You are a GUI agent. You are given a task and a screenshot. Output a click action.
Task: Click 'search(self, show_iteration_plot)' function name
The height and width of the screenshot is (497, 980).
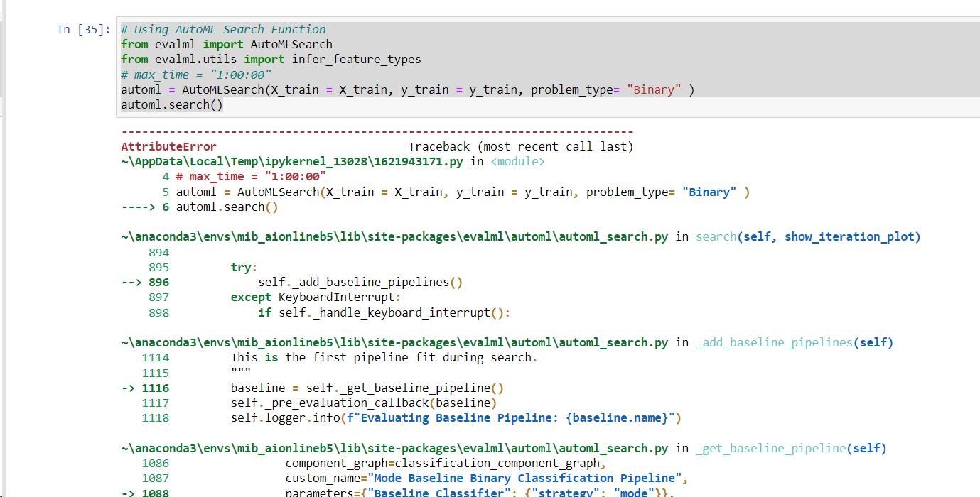[808, 236]
